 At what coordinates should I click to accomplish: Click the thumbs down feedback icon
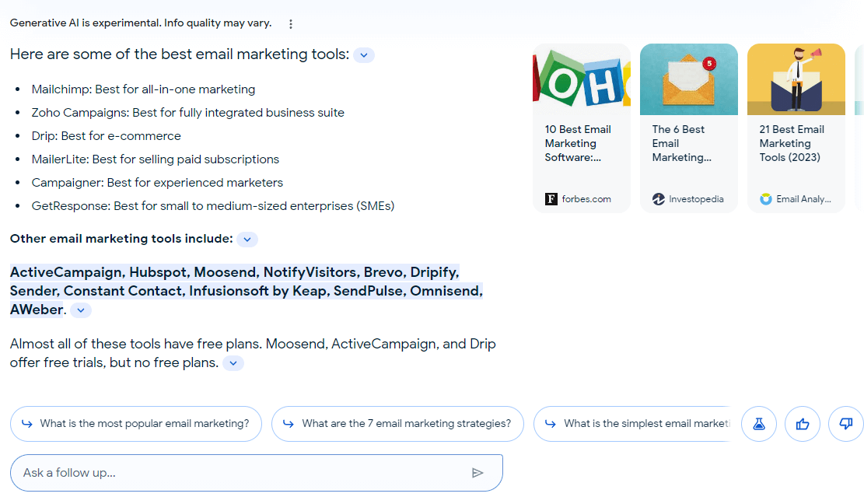(x=846, y=424)
